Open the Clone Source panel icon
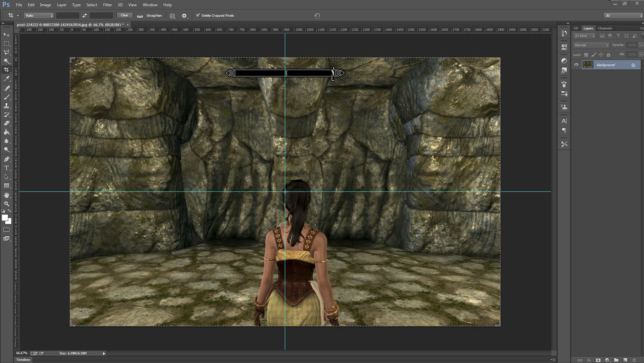644x363 pixels. coord(564,107)
